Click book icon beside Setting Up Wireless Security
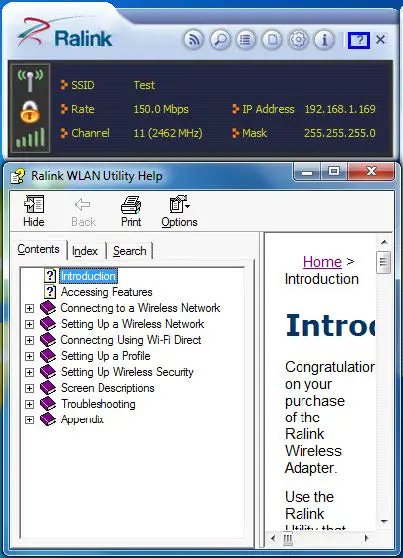403x558 pixels. pos(48,372)
